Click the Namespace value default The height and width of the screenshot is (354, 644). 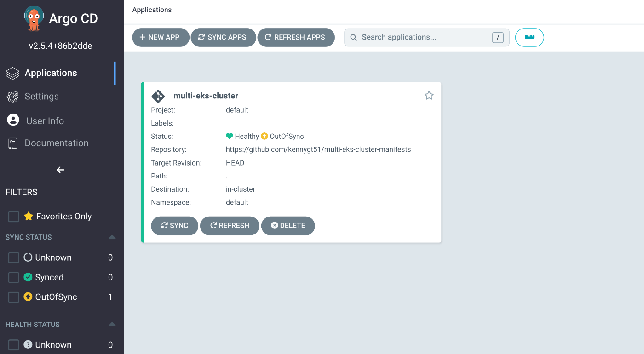237,202
